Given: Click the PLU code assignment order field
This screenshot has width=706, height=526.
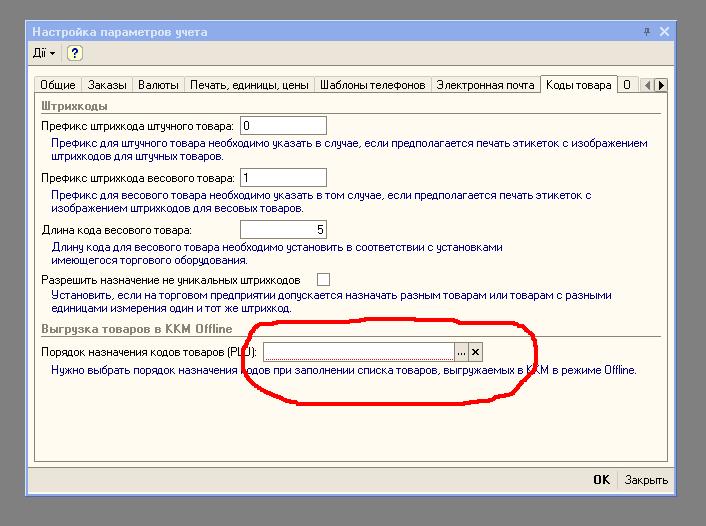Looking at the screenshot, I should coord(358,352).
